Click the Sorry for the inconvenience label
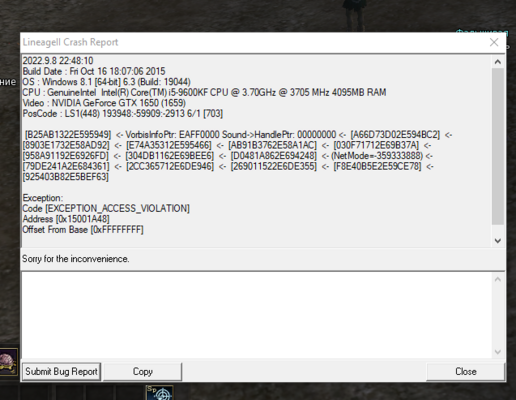516x400 pixels. pyautogui.click(x=75, y=259)
